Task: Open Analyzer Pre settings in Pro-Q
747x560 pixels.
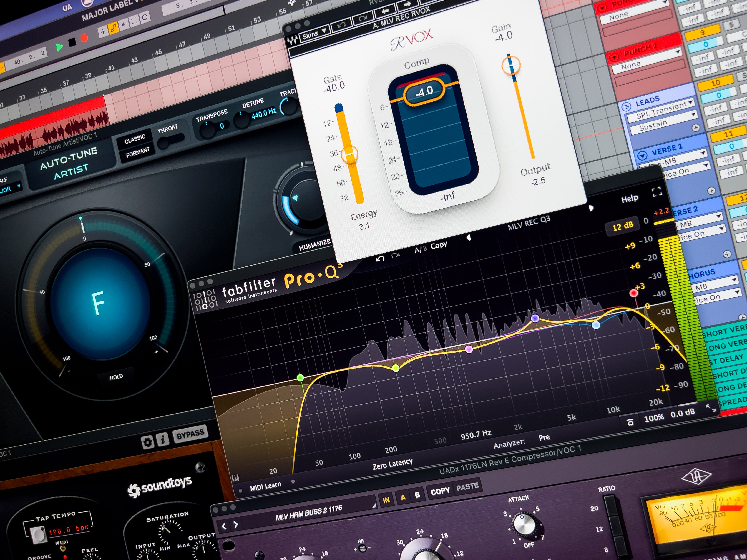Action: tap(544, 438)
